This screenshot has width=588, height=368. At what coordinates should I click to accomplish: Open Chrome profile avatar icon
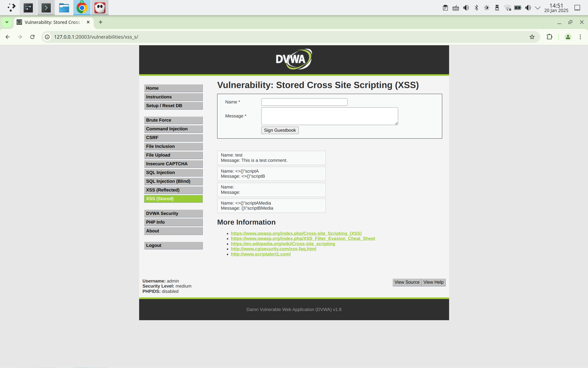(x=568, y=37)
